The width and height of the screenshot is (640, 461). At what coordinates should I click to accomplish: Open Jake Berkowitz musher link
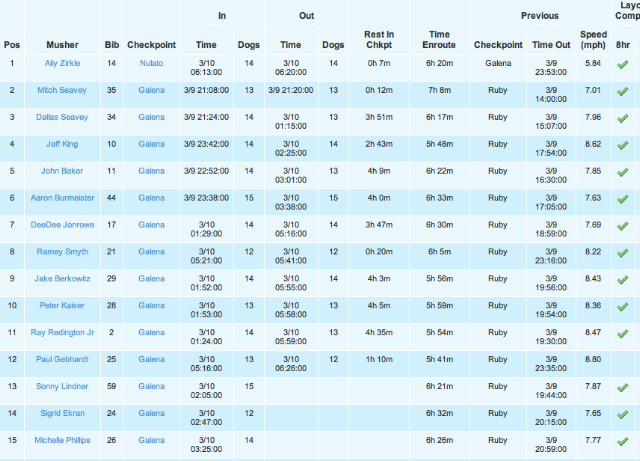[62, 279]
